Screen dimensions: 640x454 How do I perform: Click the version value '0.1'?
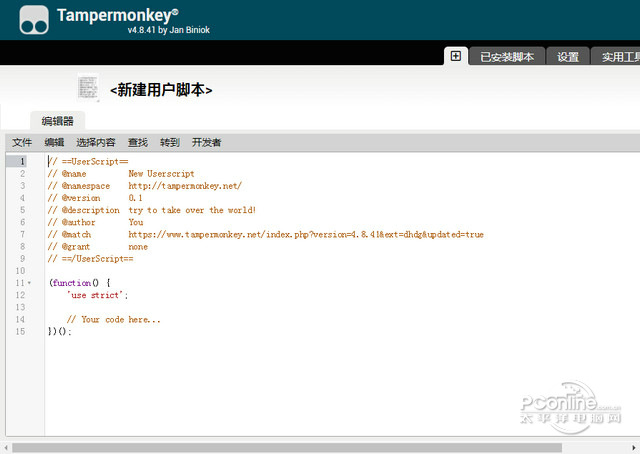click(135, 198)
